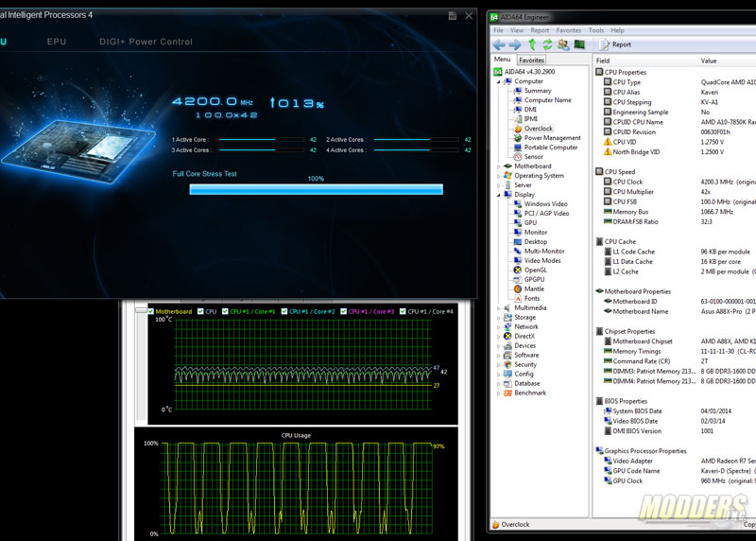Click the 1 Active Core ratio slider
This screenshot has width=756, height=541.
pos(262,139)
